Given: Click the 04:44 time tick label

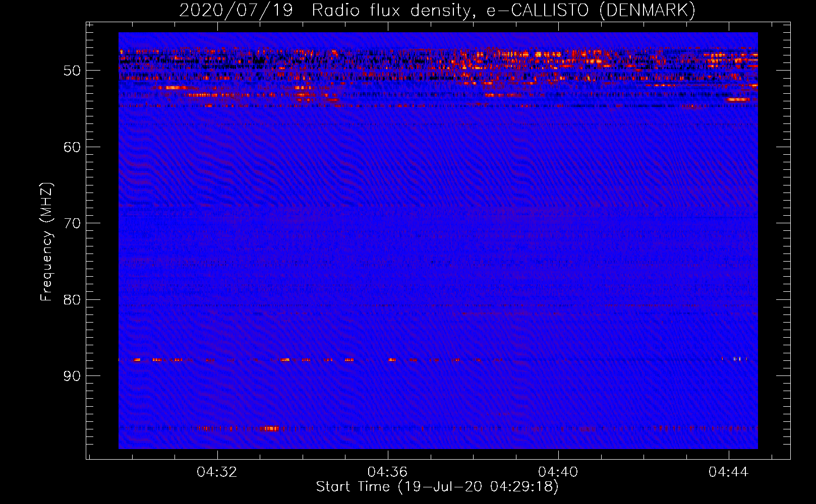Looking at the screenshot, I should tap(728, 472).
